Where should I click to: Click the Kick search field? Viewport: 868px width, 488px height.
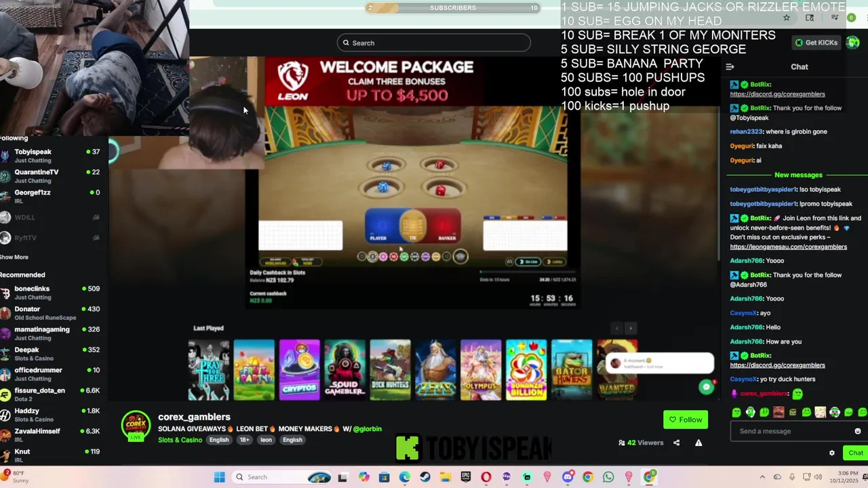click(434, 43)
